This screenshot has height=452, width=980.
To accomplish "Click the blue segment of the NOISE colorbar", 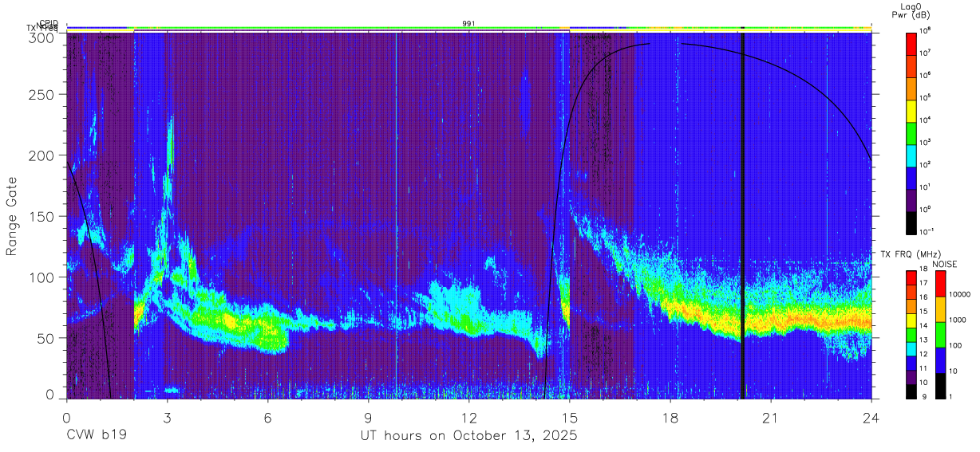I will [x=941, y=360].
